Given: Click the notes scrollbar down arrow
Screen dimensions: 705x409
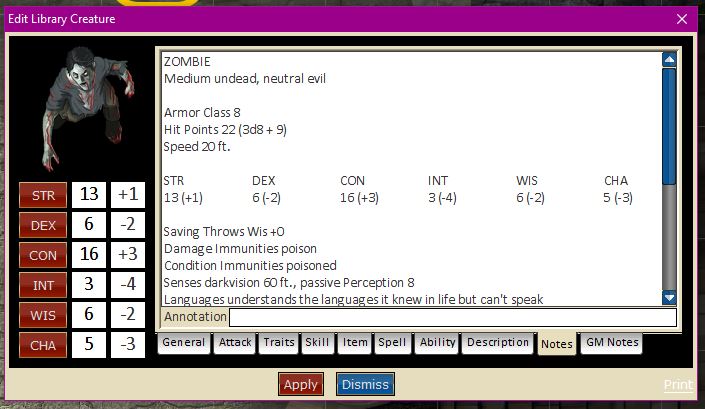Looking at the screenshot, I should [669, 297].
